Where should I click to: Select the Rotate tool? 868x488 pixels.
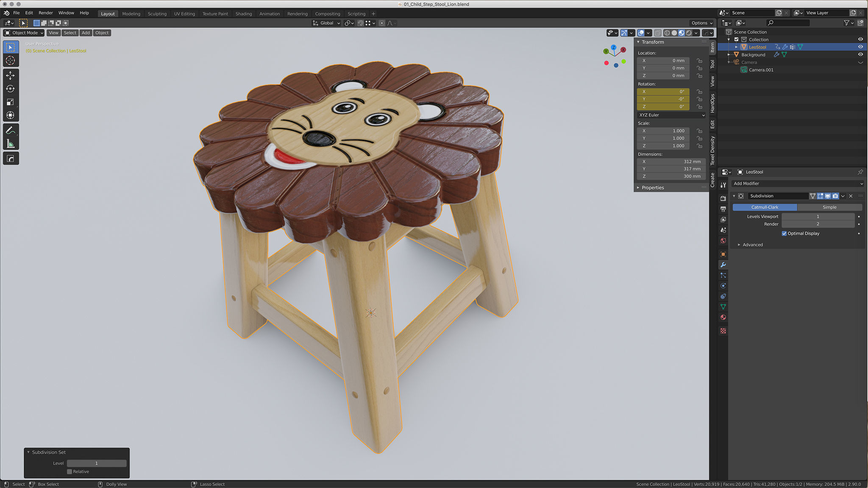pyautogui.click(x=11, y=89)
